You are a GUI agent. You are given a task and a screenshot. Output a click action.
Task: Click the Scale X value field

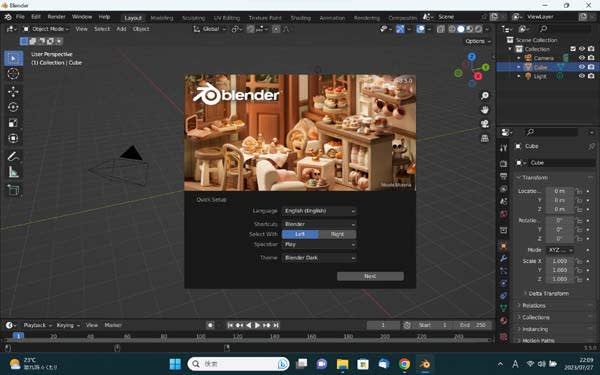[x=559, y=261]
